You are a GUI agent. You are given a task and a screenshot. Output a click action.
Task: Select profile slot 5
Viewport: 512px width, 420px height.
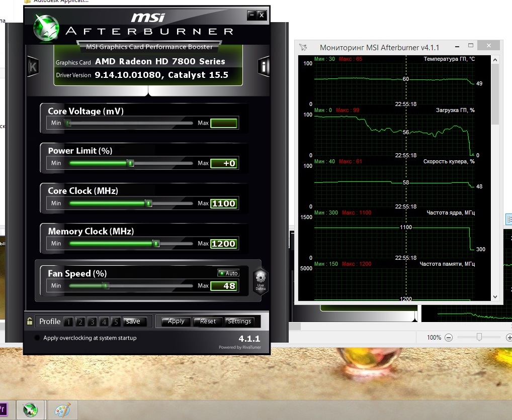[116, 322]
